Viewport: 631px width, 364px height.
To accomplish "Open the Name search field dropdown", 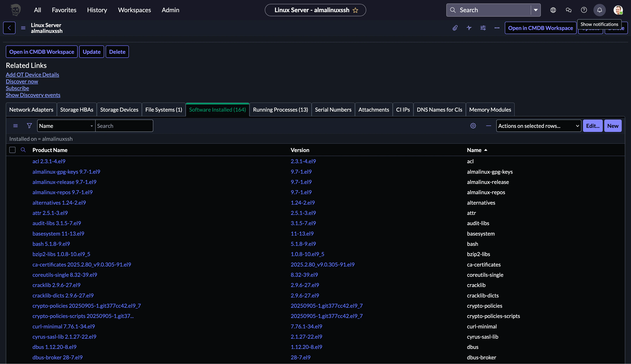I will point(66,126).
